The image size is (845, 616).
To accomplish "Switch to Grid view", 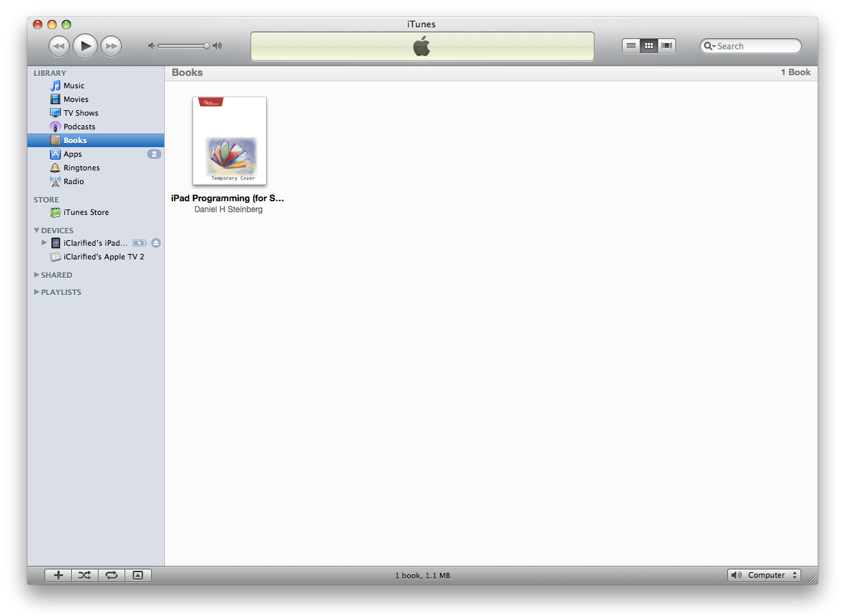I will click(x=648, y=45).
